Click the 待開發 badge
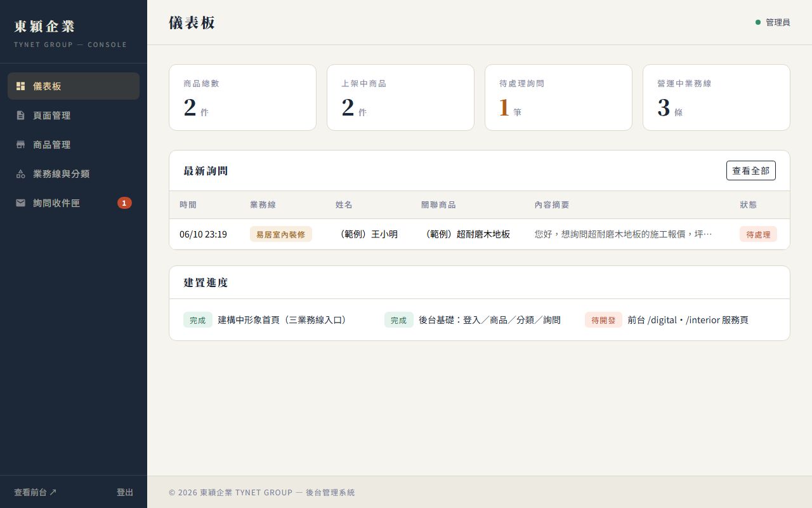The width and height of the screenshot is (812, 508). [x=603, y=320]
